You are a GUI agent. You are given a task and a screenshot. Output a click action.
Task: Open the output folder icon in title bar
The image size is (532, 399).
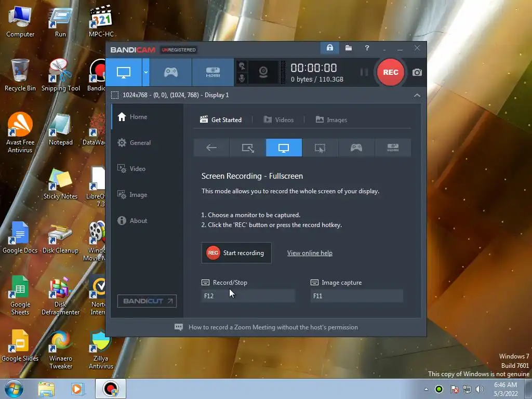349,48
